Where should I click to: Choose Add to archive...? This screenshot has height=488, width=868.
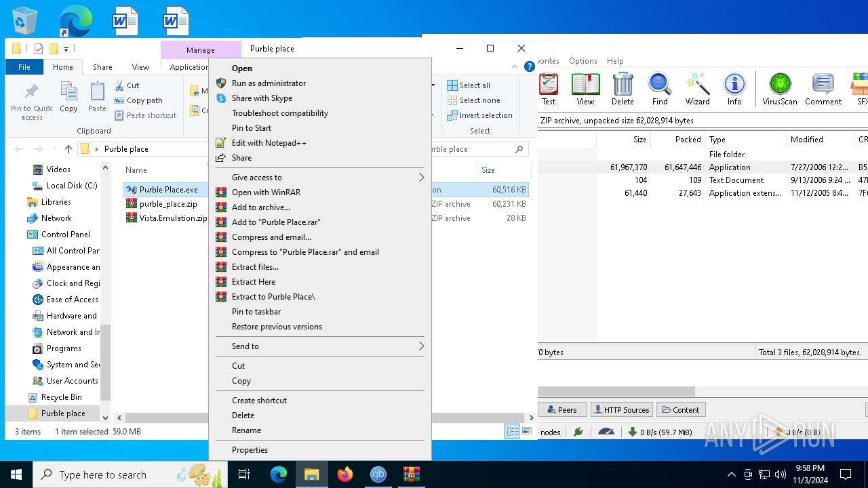[x=320, y=207]
